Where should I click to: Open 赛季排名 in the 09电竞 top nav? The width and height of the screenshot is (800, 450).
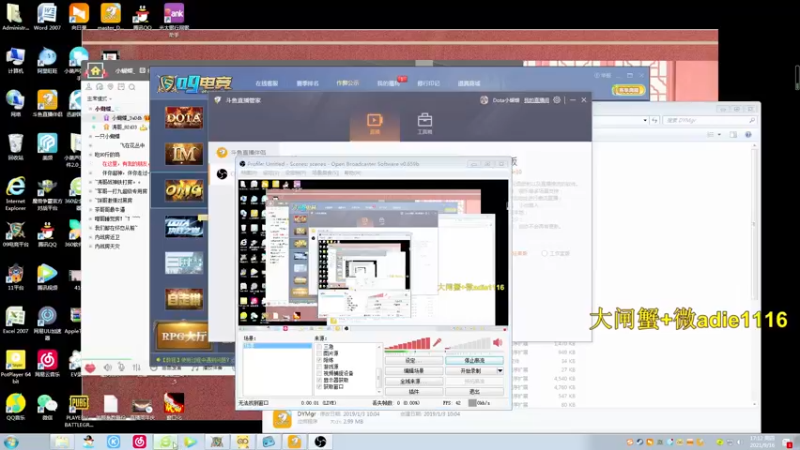[x=307, y=83]
